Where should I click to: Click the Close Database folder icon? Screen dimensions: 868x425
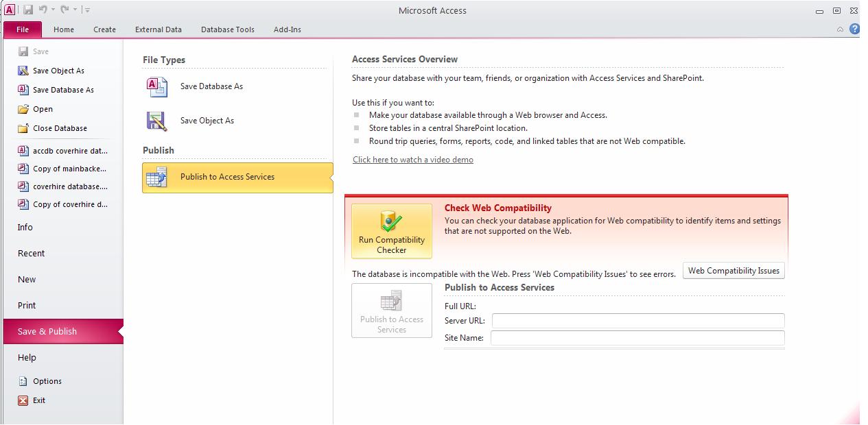23,128
